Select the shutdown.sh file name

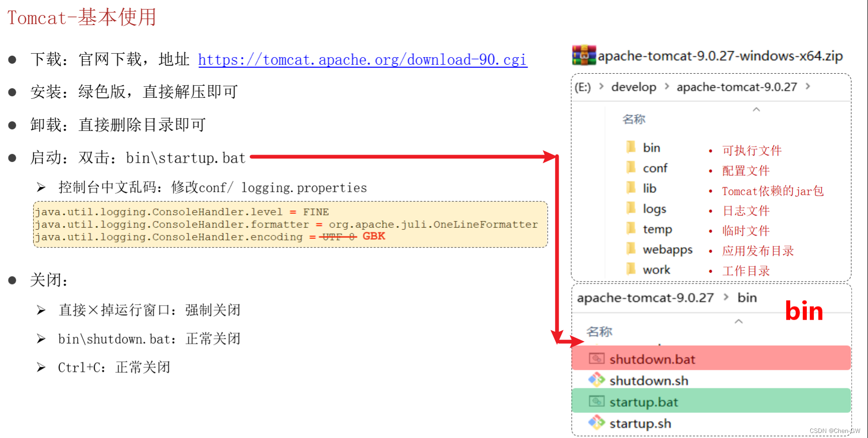649,381
